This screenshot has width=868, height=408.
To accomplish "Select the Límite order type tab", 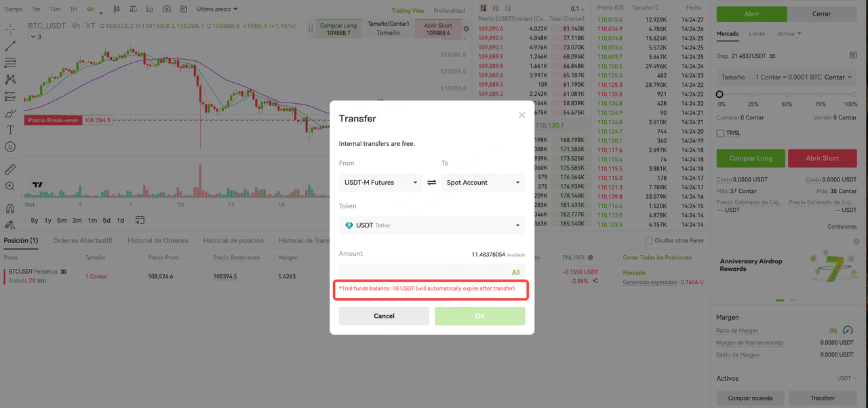I will tap(757, 34).
